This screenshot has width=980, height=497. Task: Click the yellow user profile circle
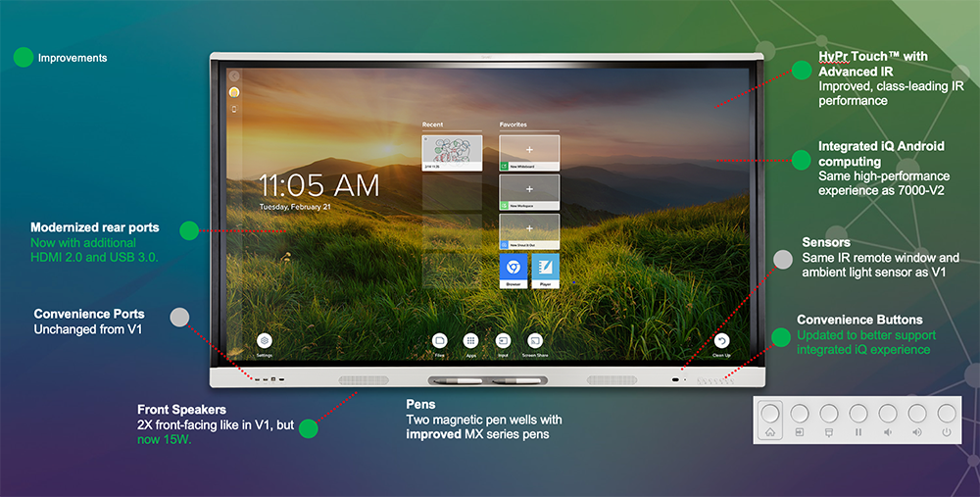234,93
